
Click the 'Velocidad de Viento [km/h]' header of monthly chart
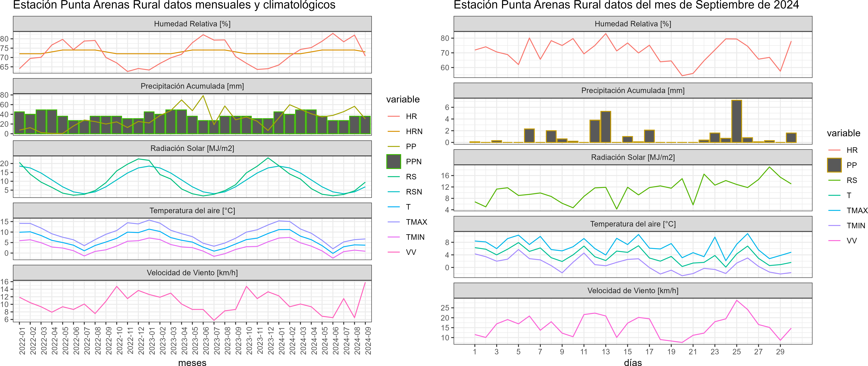pos(192,273)
